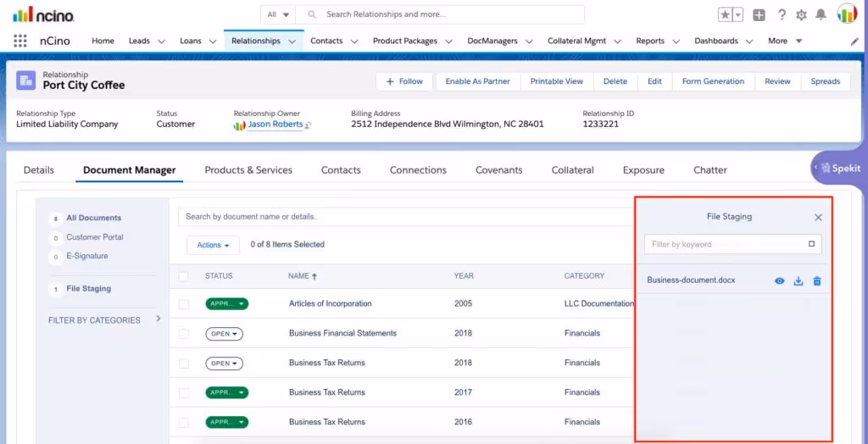Click change owner icon next to Jason Roberts
Image resolution: width=868 pixels, height=444 pixels.
click(309, 125)
